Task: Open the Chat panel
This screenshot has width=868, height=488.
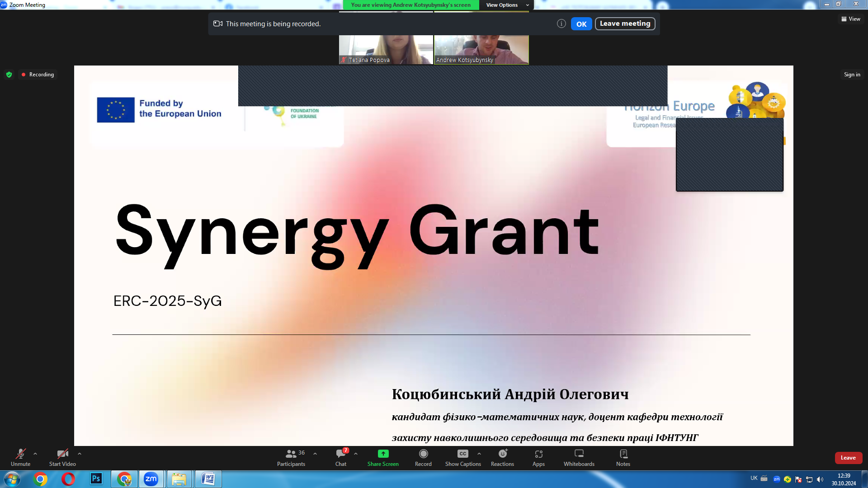Action: click(341, 457)
